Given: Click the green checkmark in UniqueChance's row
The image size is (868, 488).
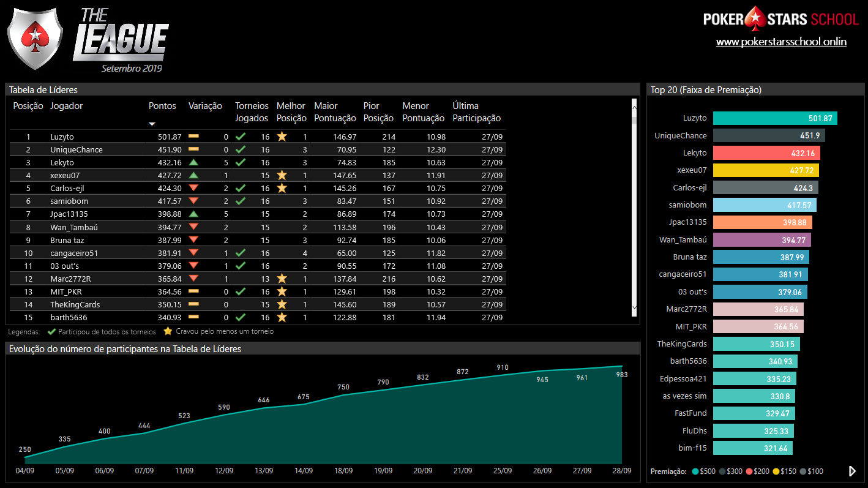Looking at the screenshot, I should (x=241, y=149).
